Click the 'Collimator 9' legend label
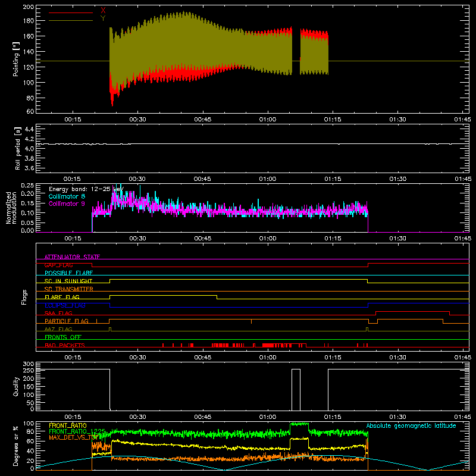476x476 pixels. [67, 203]
